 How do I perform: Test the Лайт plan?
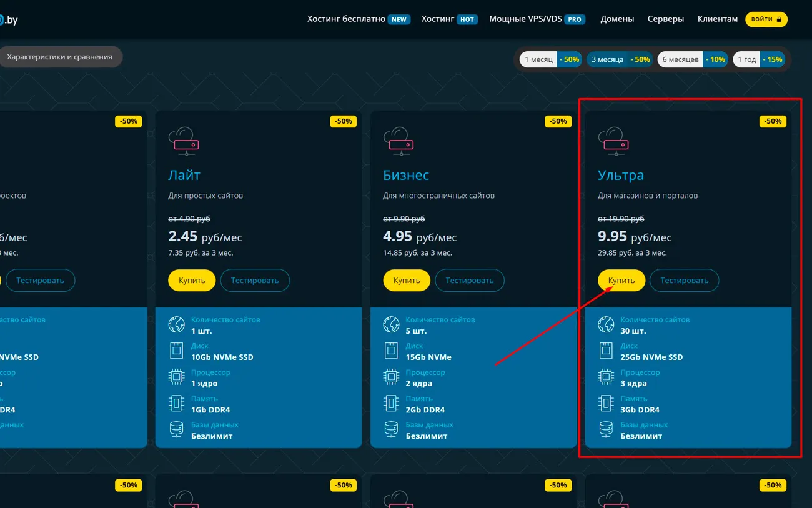(255, 281)
